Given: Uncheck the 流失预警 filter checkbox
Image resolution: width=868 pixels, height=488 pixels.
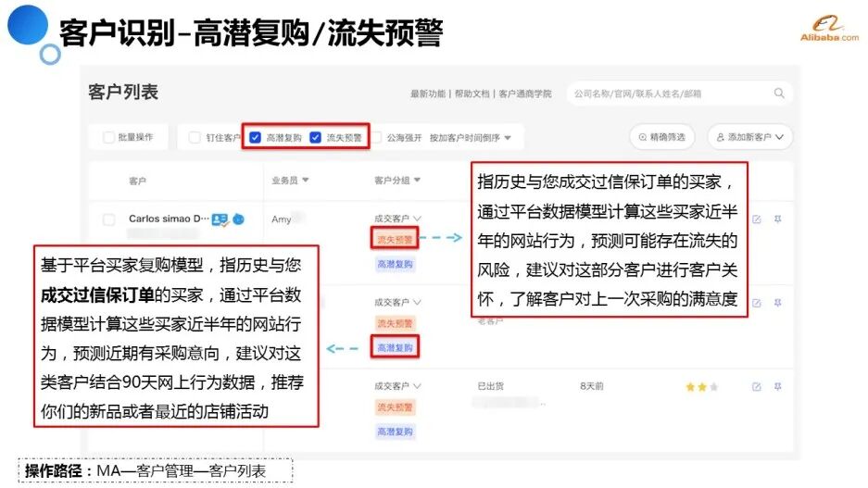Looking at the screenshot, I should 316,137.
